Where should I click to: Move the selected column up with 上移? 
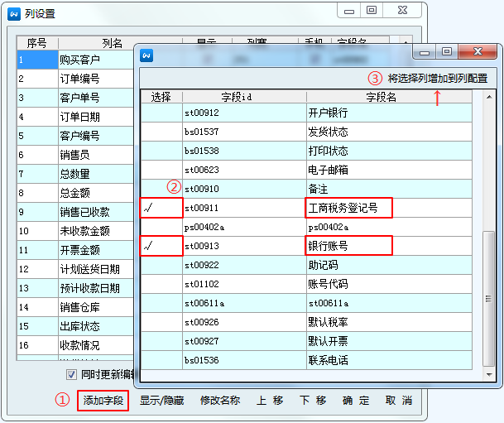pyautogui.click(x=269, y=401)
